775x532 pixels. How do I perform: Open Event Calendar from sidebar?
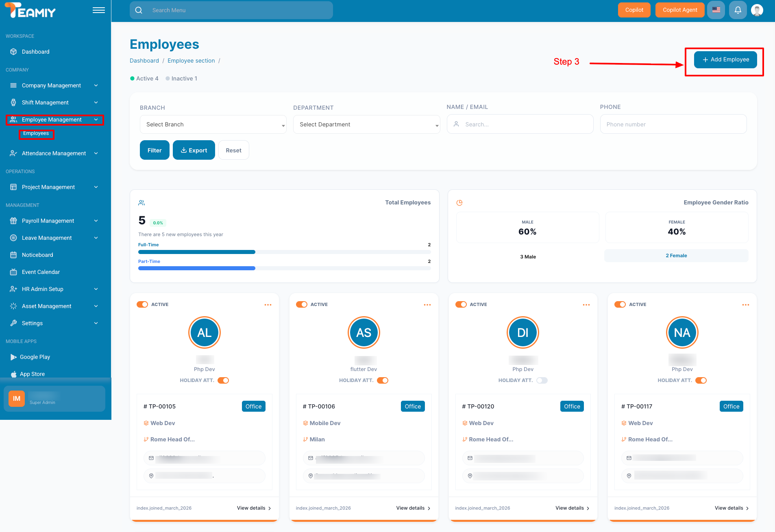(x=41, y=272)
